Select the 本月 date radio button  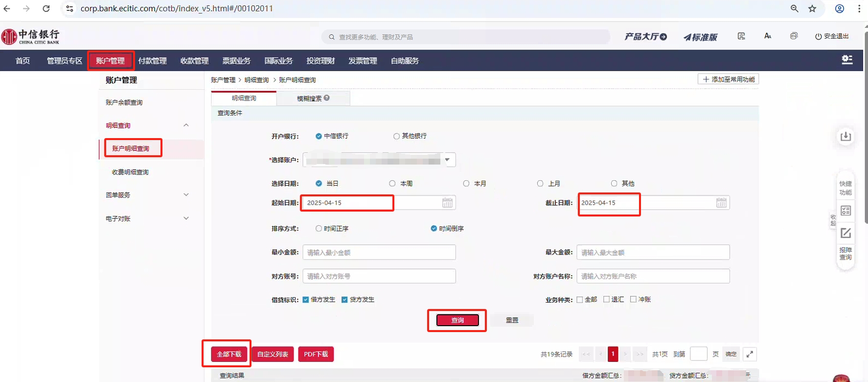click(466, 184)
